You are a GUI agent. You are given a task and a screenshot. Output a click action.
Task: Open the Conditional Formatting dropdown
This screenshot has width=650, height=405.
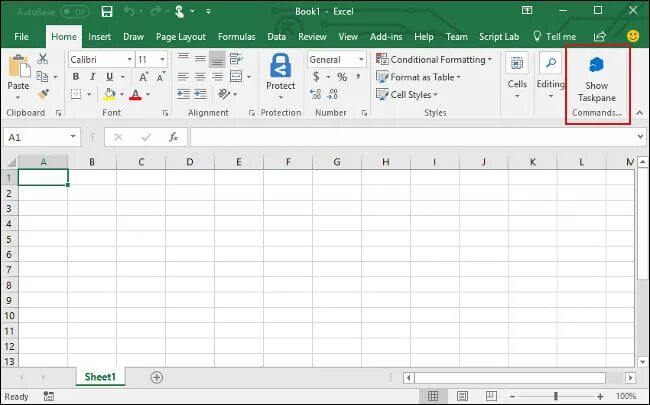[x=434, y=60]
